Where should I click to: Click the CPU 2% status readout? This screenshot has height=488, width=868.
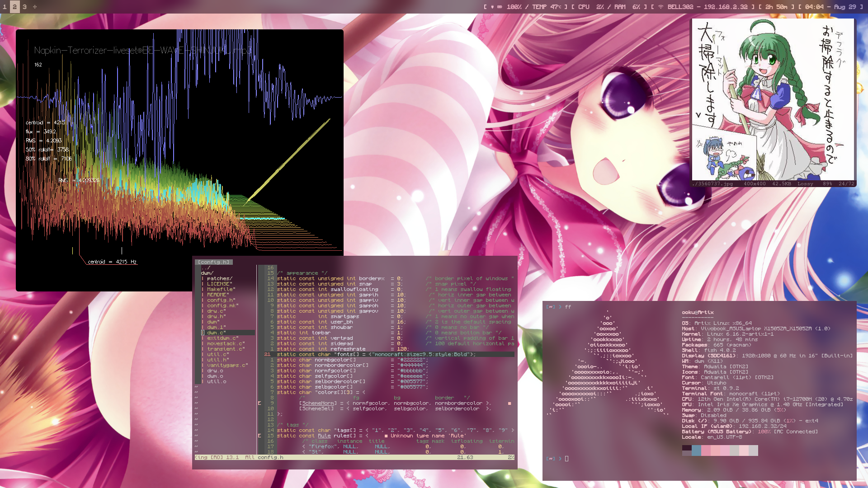tap(591, 7)
